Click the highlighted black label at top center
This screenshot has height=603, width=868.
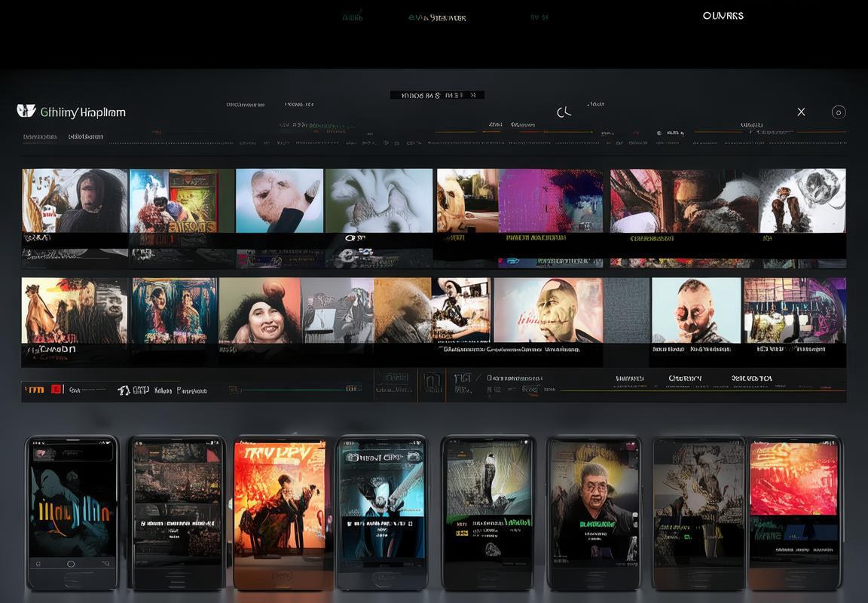pos(437,95)
